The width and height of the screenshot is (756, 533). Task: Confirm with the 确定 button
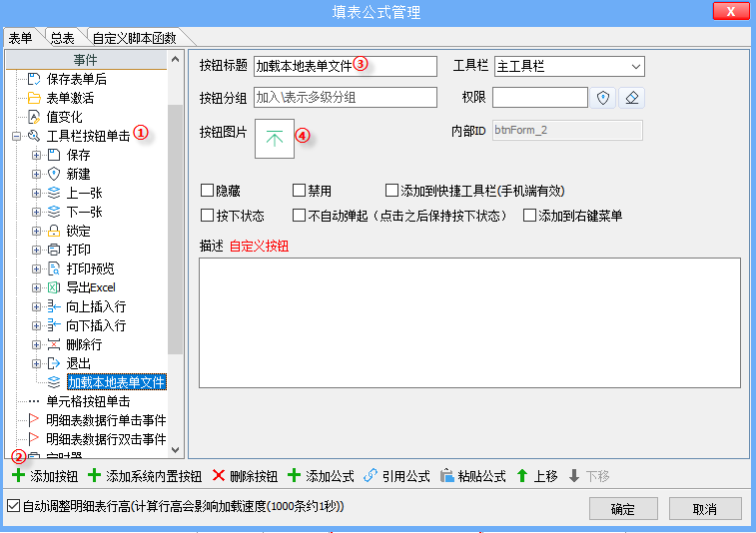(623, 509)
